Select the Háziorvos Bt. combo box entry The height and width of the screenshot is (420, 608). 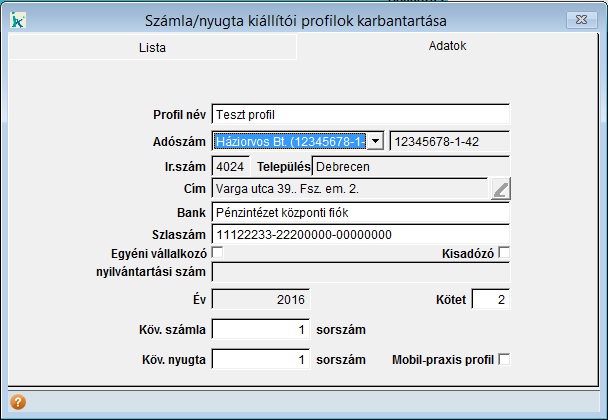point(290,142)
